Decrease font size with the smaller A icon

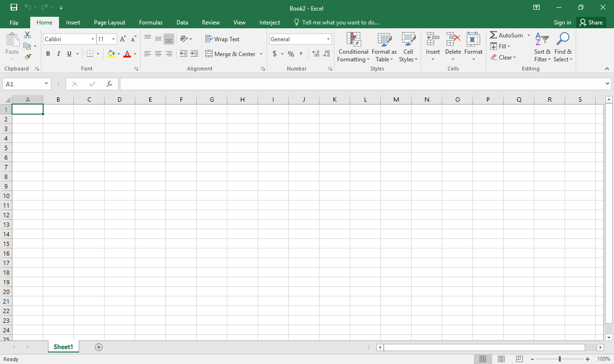pos(133,39)
